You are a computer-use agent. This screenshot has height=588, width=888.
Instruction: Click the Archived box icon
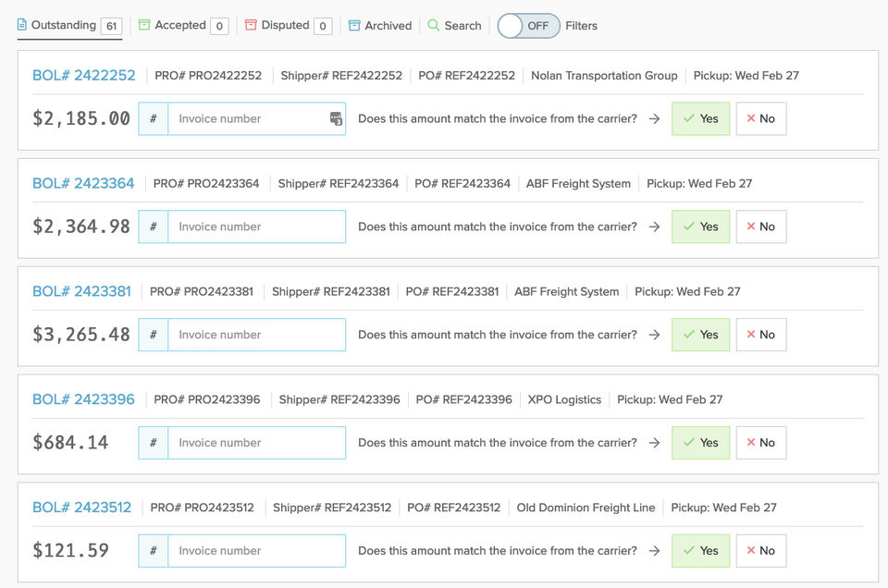(354, 26)
